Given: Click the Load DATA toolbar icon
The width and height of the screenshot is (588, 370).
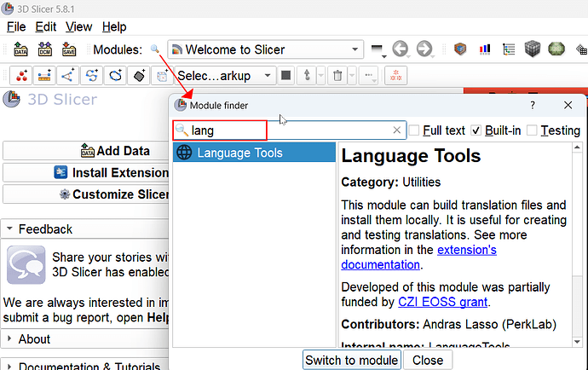Looking at the screenshot, I should pyautogui.click(x=21, y=50).
